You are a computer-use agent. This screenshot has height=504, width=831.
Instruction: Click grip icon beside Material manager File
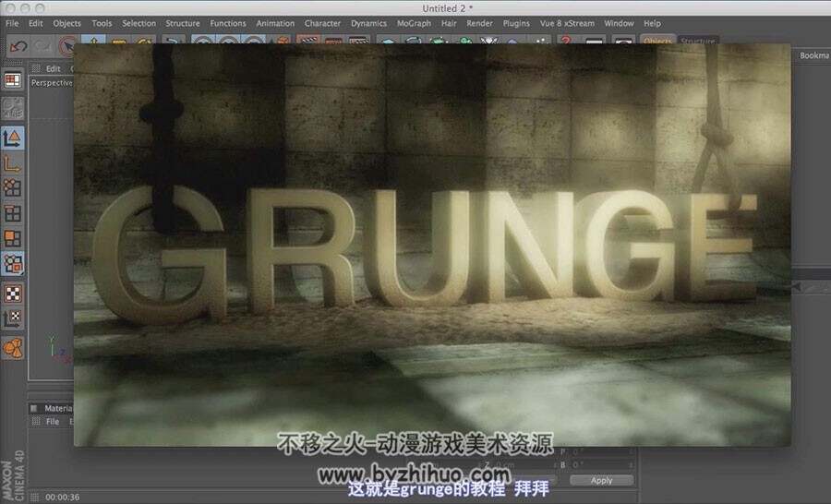click(x=36, y=421)
